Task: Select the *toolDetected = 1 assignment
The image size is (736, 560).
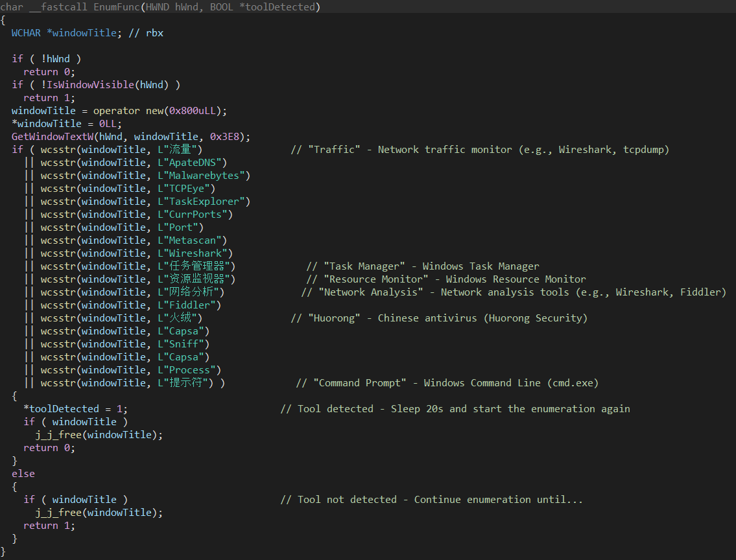Action: [x=75, y=409]
